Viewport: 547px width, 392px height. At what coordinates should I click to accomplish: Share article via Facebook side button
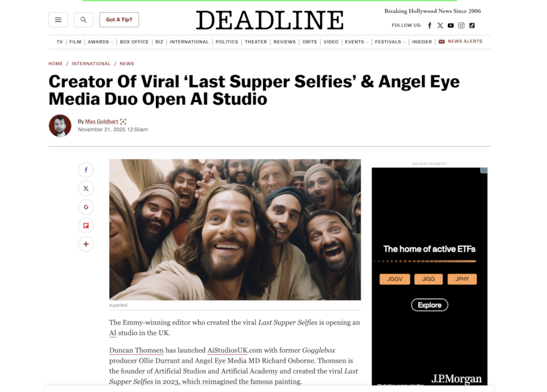(x=86, y=170)
